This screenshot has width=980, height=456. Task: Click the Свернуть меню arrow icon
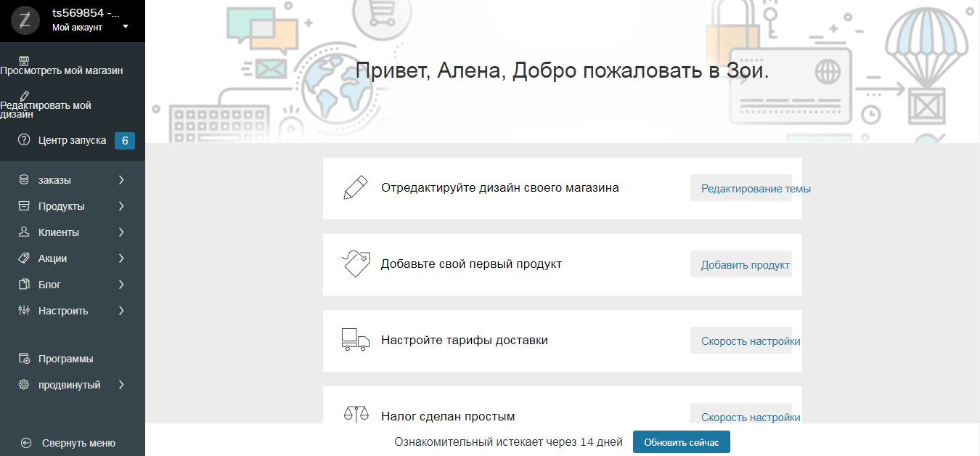point(26,443)
